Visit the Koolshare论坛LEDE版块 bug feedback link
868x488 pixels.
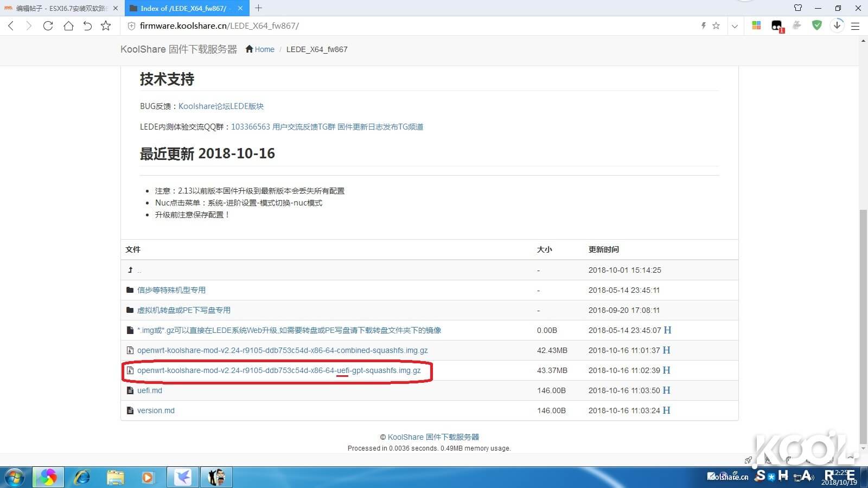pos(220,106)
